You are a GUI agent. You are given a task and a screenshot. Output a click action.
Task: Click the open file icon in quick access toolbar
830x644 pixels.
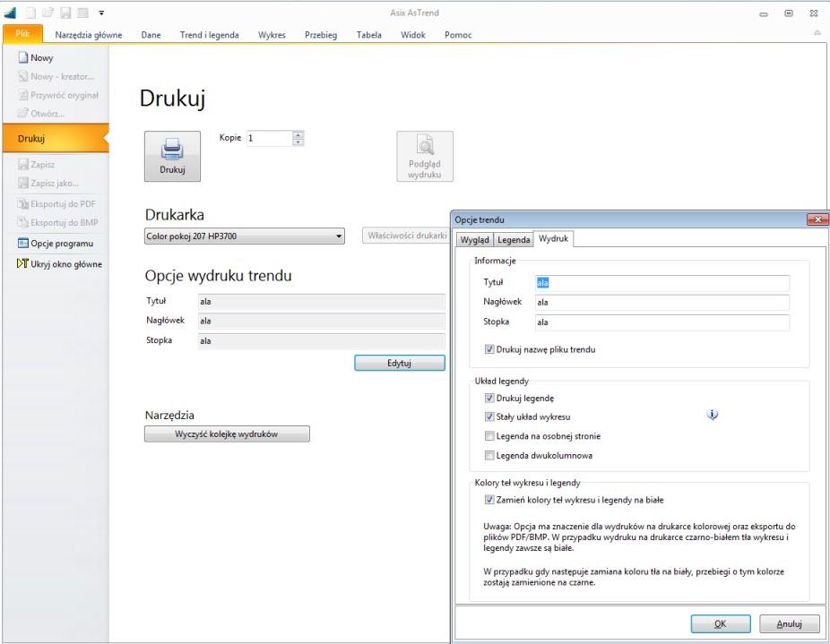(x=48, y=13)
